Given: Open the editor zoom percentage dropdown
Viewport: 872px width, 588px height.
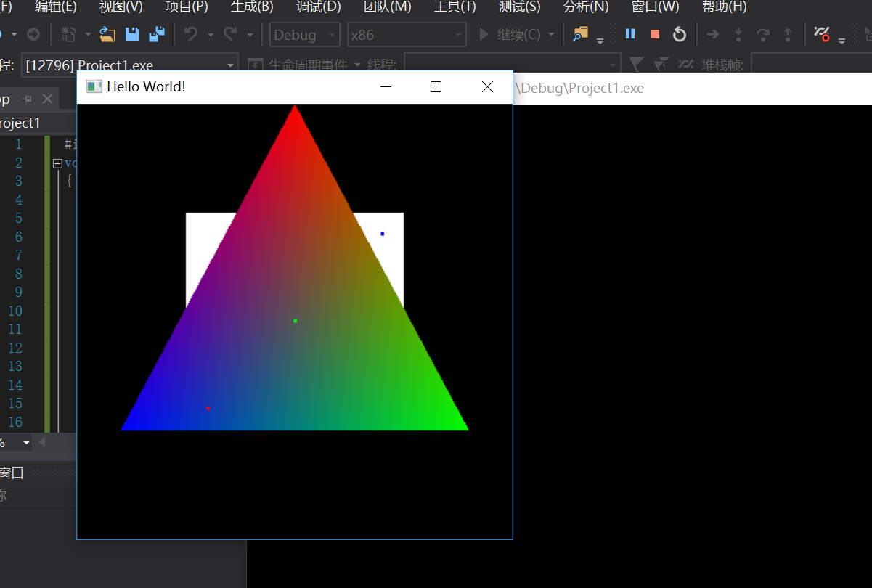Looking at the screenshot, I should [x=27, y=442].
